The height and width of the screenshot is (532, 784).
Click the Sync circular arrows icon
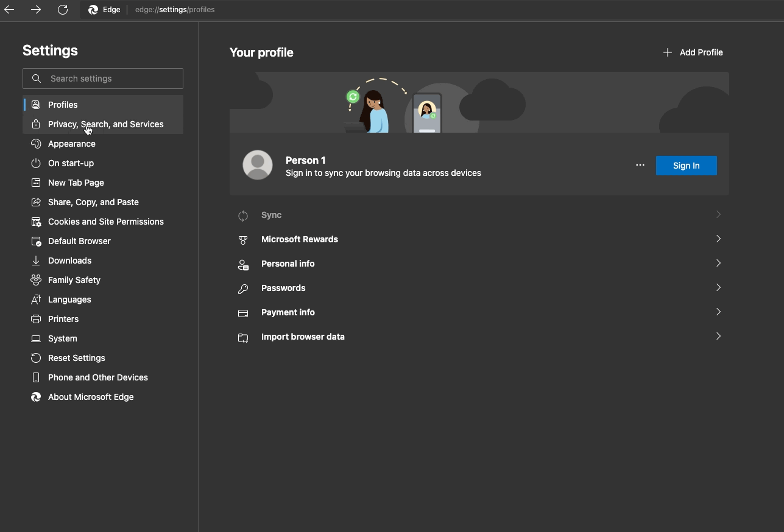tap(243, 215)
